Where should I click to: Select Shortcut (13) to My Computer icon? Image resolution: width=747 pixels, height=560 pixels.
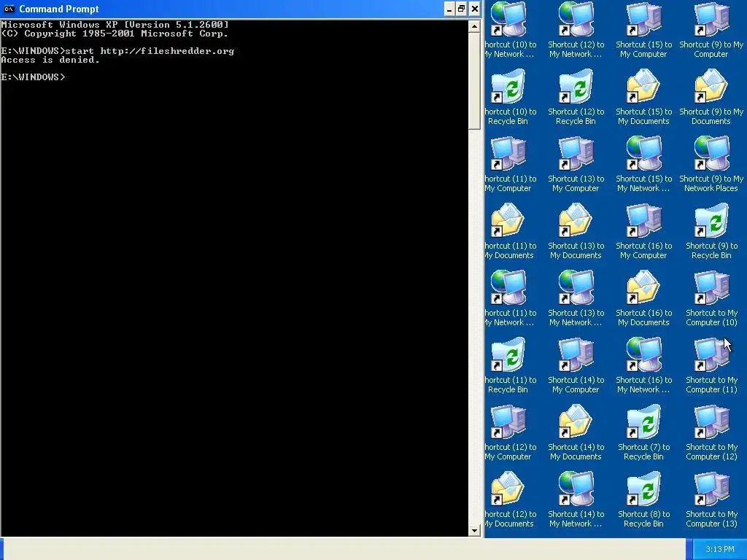point(576,153)
